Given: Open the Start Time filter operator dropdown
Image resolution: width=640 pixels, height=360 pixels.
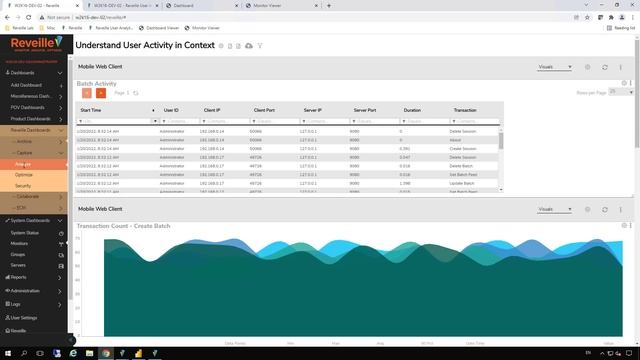Looking at the screenshot, I should click(155, 121).
